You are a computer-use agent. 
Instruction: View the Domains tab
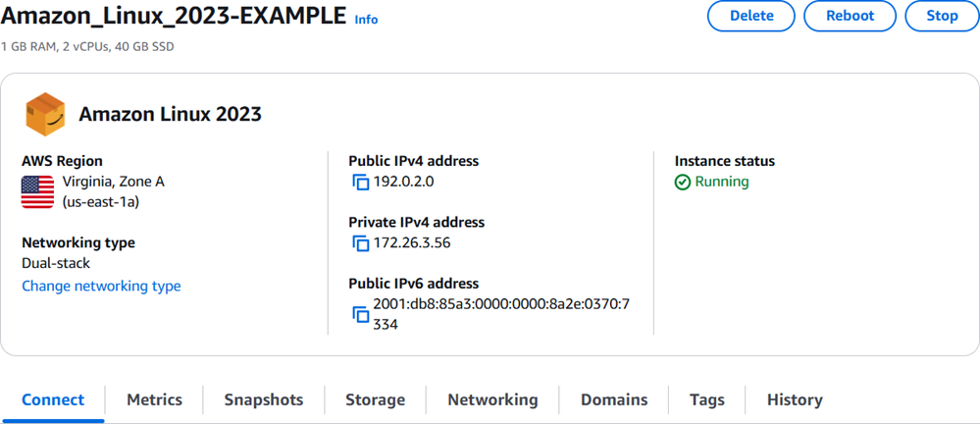coord(614,399)
